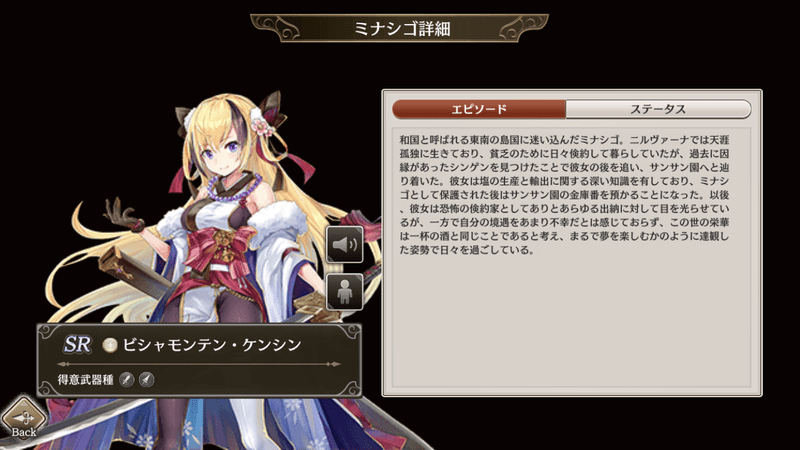Tap the ornamental divider under the name
This screenshot has width=800, height=450.
point(199,364)
